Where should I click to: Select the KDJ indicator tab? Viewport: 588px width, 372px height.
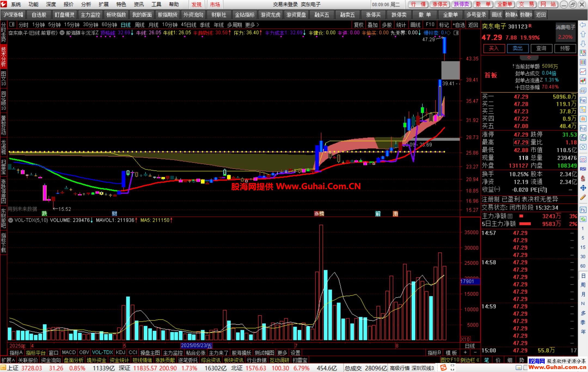coord(120,352)
